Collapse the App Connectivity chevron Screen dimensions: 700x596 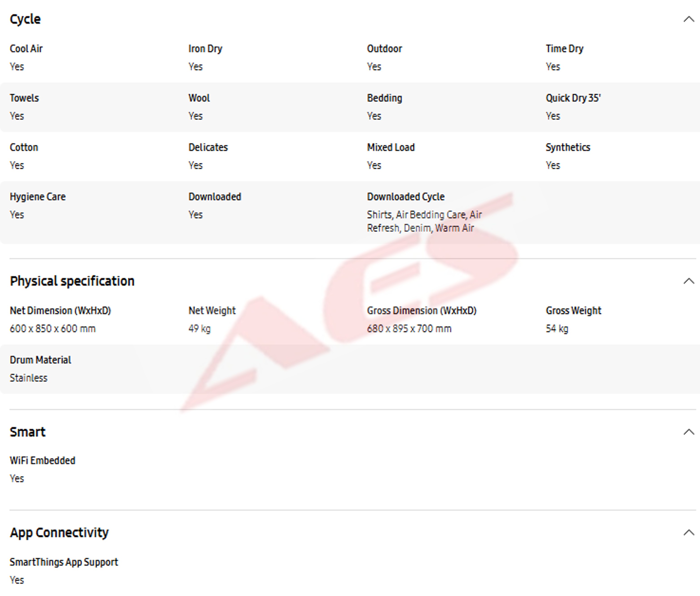point(689,532)
